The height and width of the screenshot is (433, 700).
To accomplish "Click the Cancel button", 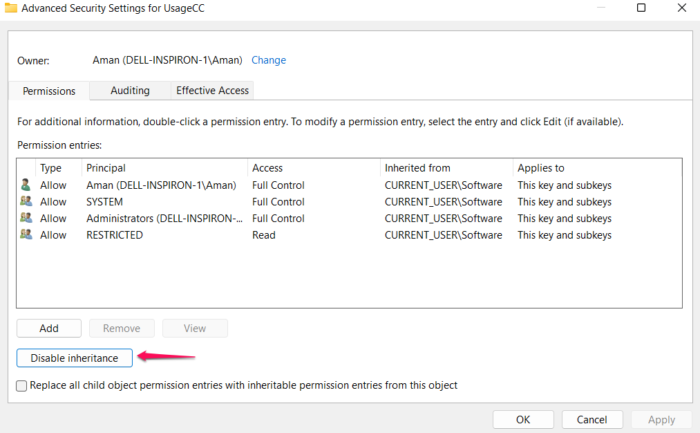I will coord(592,420).
